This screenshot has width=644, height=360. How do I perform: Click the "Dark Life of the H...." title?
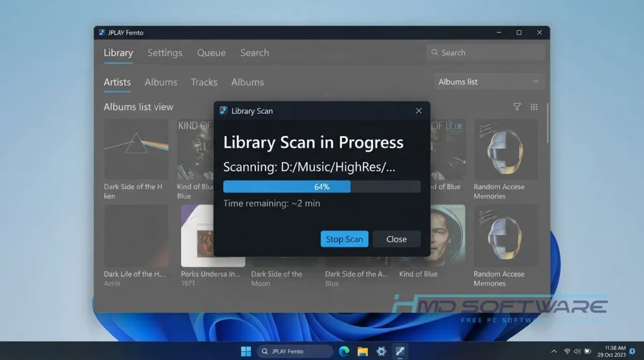(x=135, y=274)
